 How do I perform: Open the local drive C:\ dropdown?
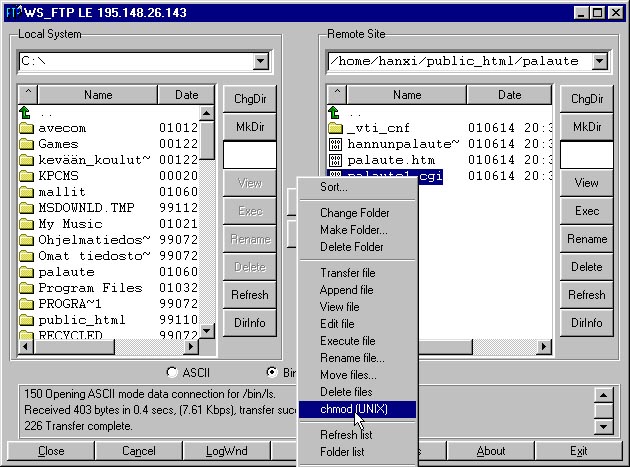point(260,62)
